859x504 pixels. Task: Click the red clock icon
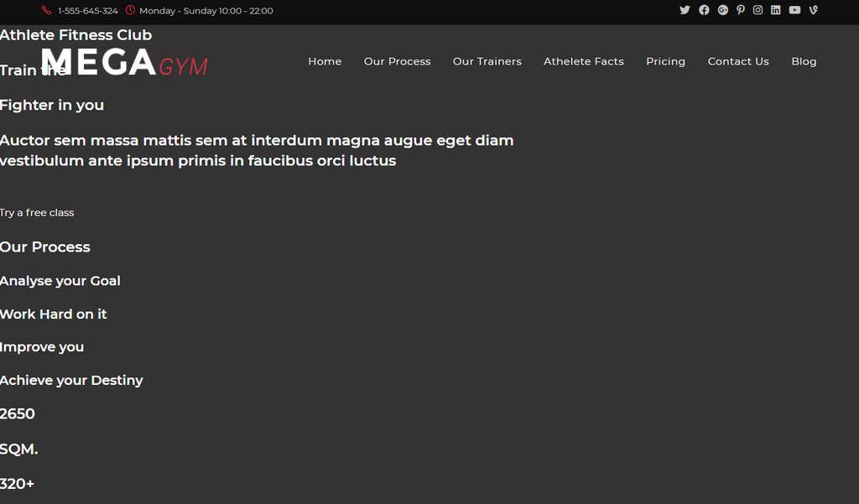(130, 11)
